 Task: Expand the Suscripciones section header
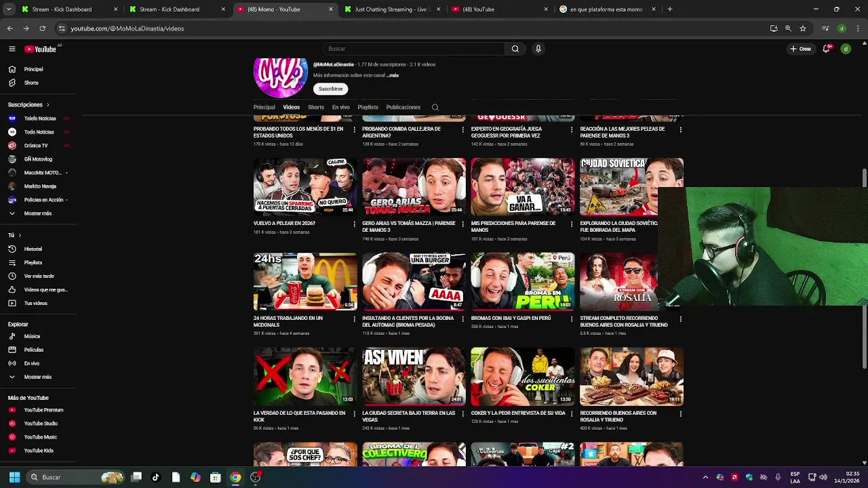[x=28, y=104]
